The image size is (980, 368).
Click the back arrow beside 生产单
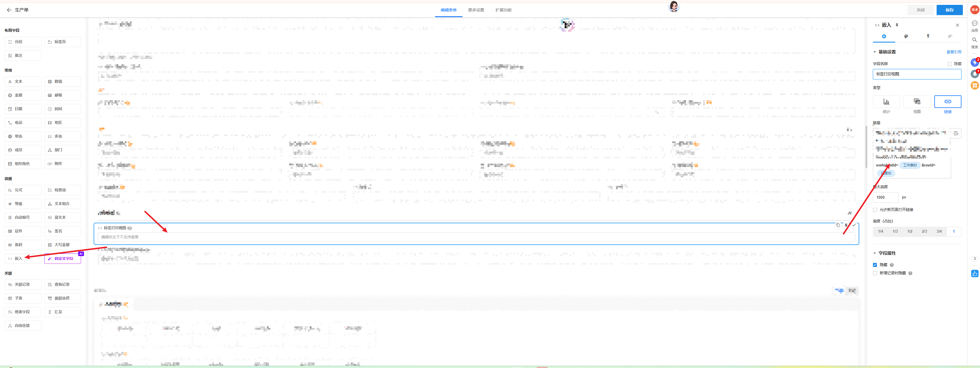click(9, 10)
